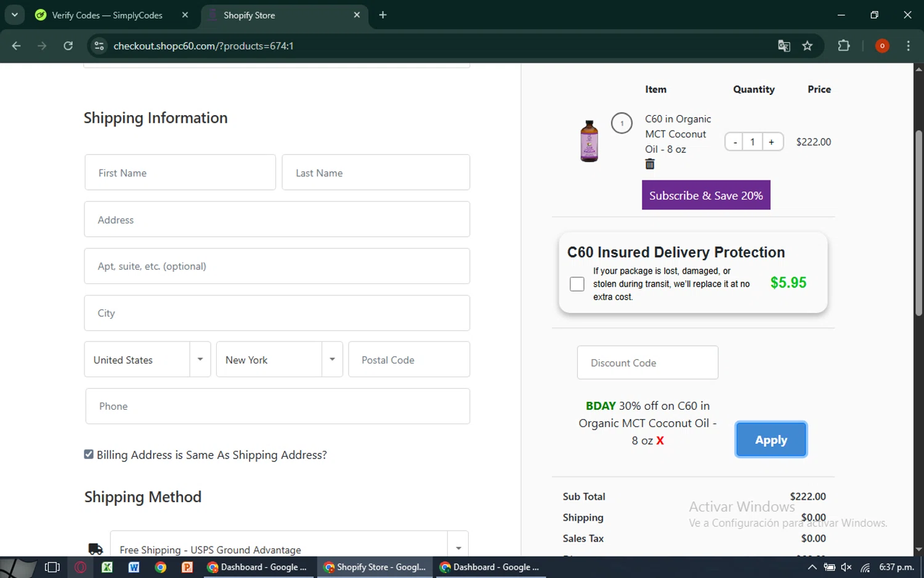Switch to the first Dashboard - Google Chrome taskbar window
Screen dimensions: 924x578
(259, 567)
